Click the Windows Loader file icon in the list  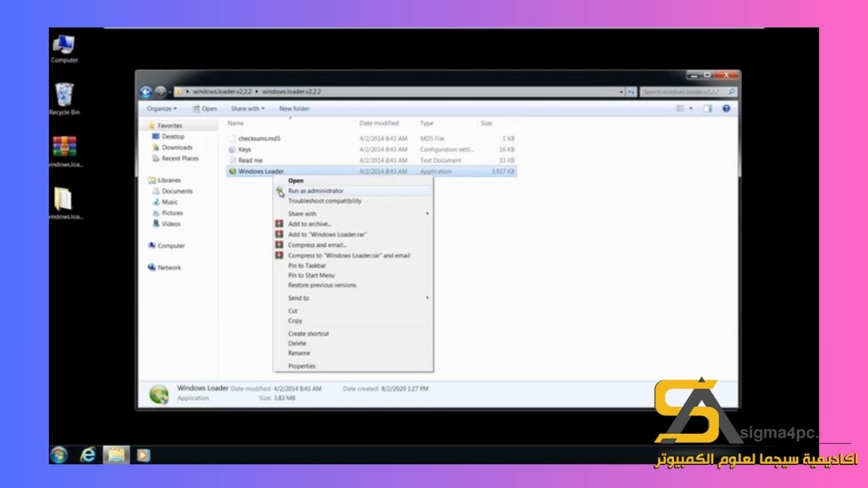pos(233,171)
